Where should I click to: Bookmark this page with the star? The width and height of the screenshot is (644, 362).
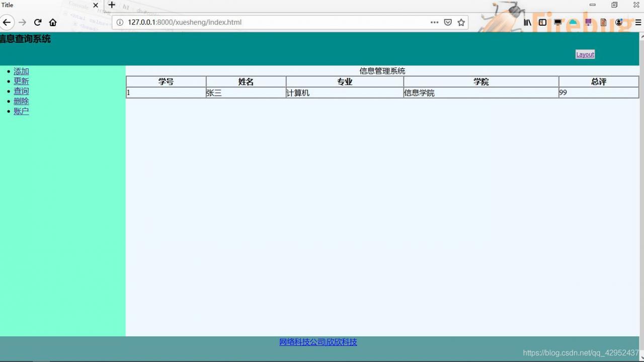tap(461, 22)
